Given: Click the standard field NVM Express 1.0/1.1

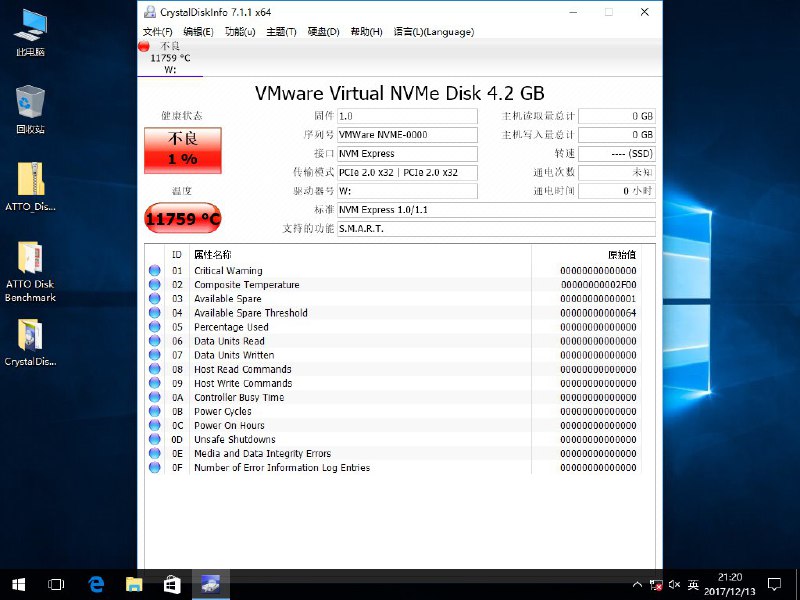Looking at the screenshot, I should pyautogui.click(x=496, y=210).
